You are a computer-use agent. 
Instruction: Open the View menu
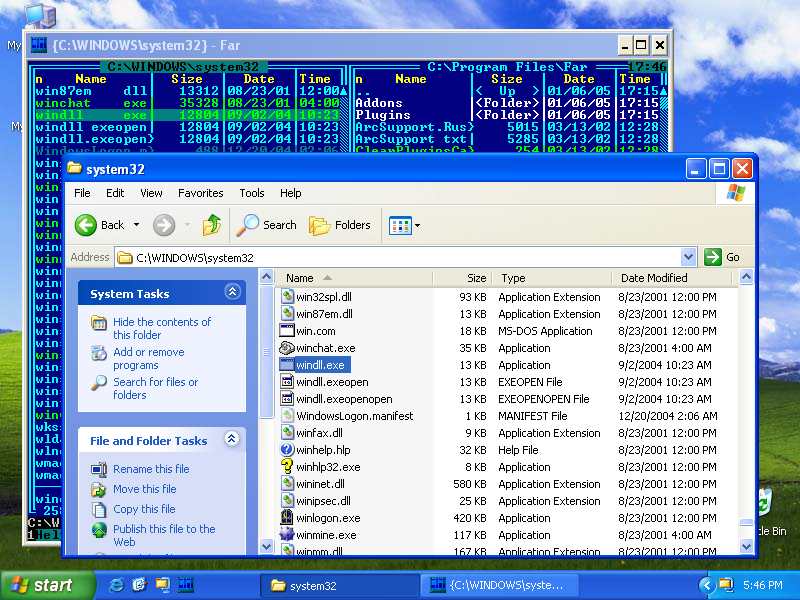point(151,193)
